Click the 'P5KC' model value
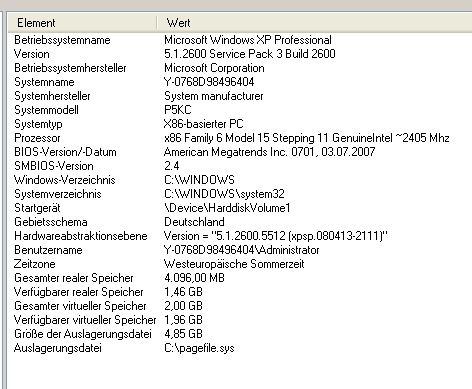This screenshot has height=389, width=472. click(178, 110)
